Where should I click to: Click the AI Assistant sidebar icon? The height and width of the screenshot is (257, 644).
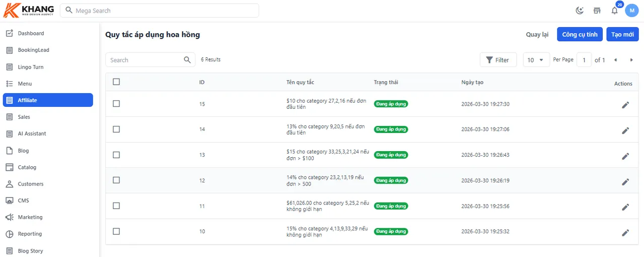[9, 134]
